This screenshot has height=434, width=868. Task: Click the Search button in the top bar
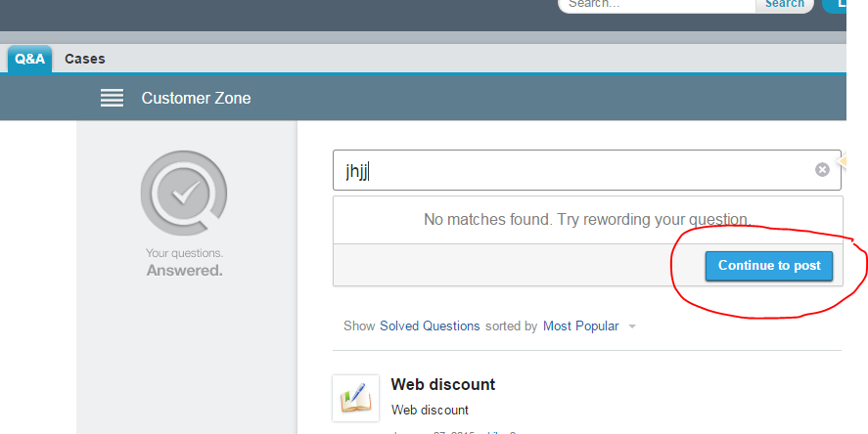[x=784, y=4]
